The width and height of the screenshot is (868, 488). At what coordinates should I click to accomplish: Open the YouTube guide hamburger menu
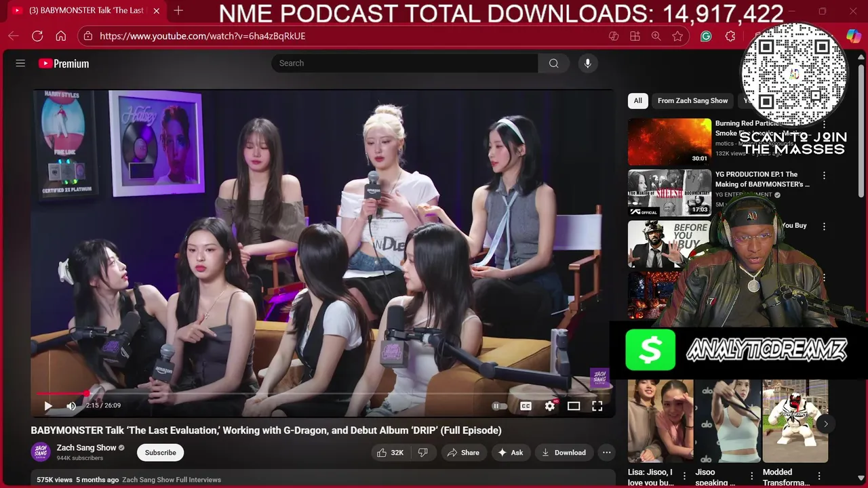[x=20, y=63]
